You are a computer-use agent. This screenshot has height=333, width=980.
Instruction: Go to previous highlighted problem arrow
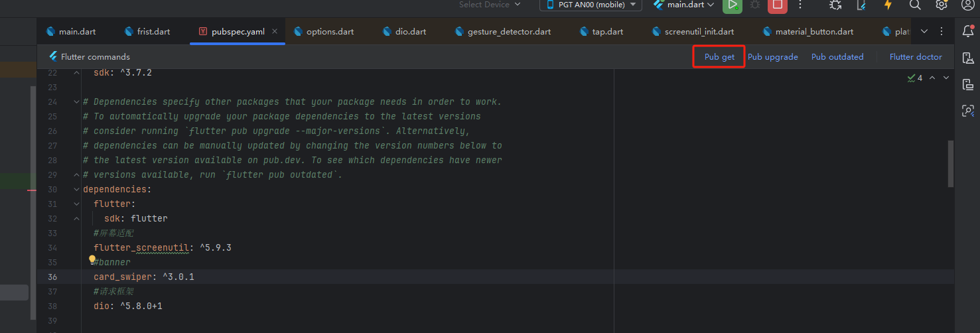[x=932, y=78]
